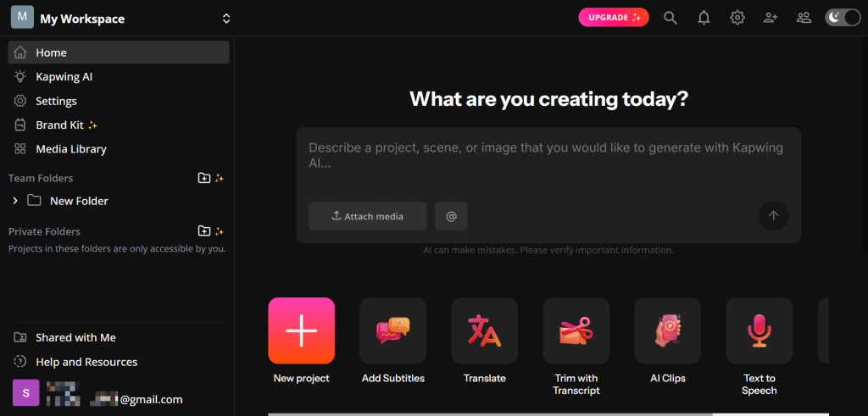The width and height of the screenshot is (868, 416).
Task: Click the "What are you creating today?" heading
Action: click(x=548, y=98)
